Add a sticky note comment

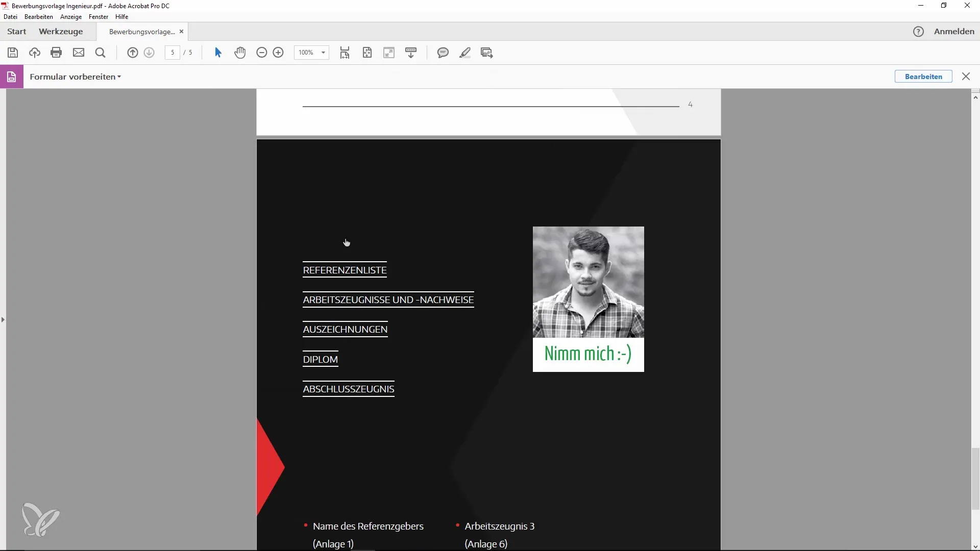(443, 53)
